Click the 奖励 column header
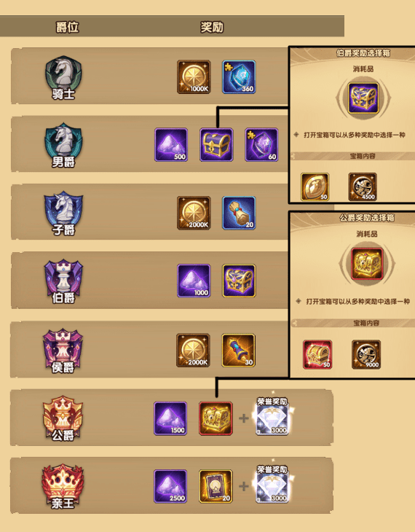This screenshot has width=415, height=532. pos(212,27)
